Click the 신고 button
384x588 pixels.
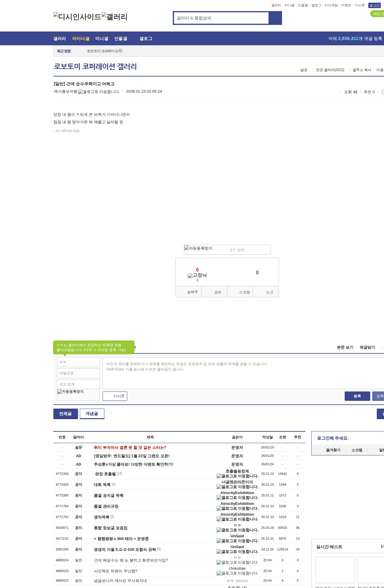266,292
